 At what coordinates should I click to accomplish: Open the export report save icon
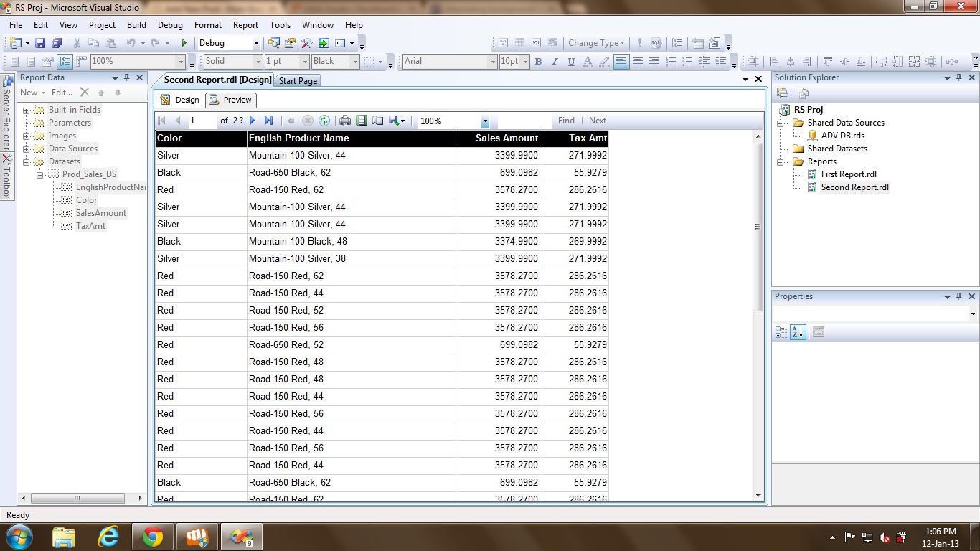click(395, 121)
